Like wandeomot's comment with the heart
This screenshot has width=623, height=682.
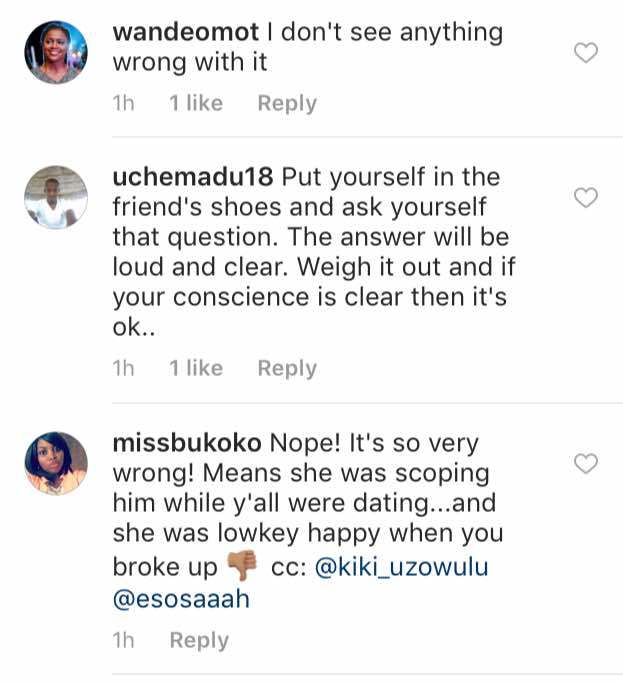pos(585,53)
